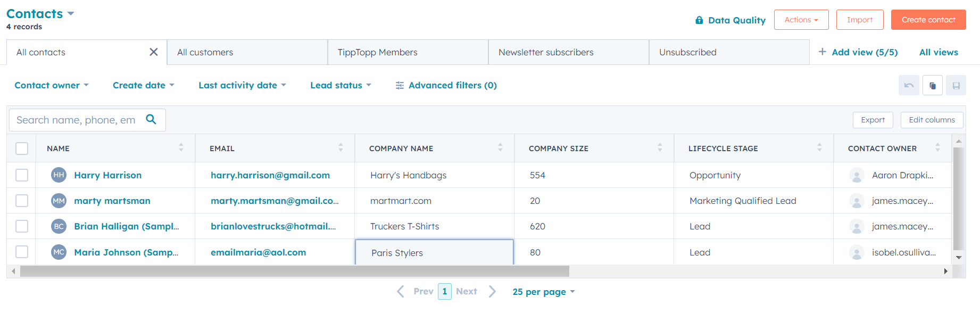Copy the current view
This screenshot has width=980, height=313.
(x=932, y=85)
